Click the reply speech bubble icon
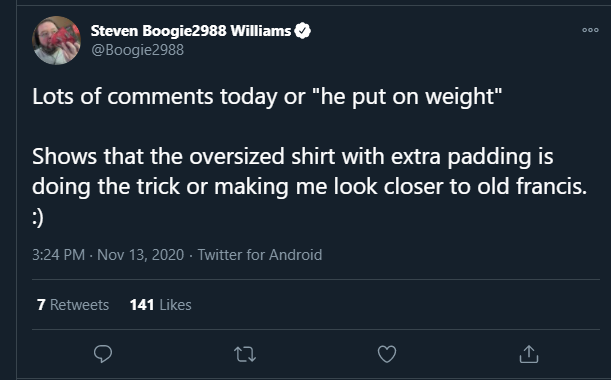 (103, 354)
